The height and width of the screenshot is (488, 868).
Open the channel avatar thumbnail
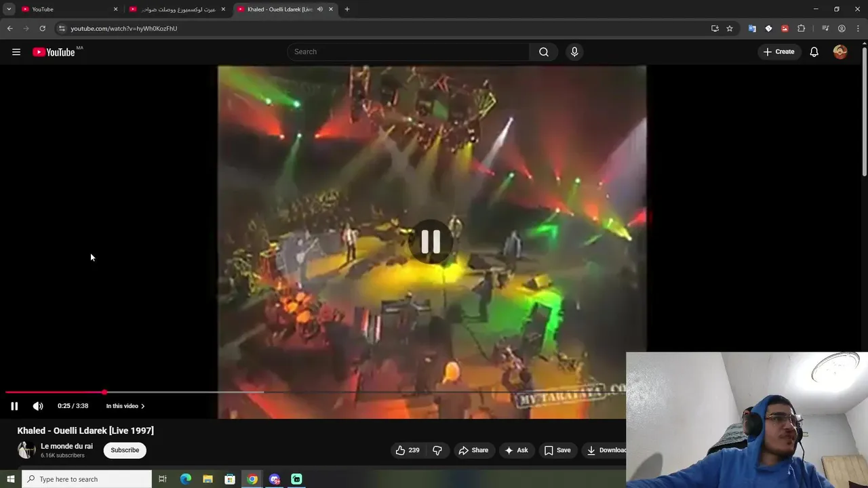coord(26,450)
